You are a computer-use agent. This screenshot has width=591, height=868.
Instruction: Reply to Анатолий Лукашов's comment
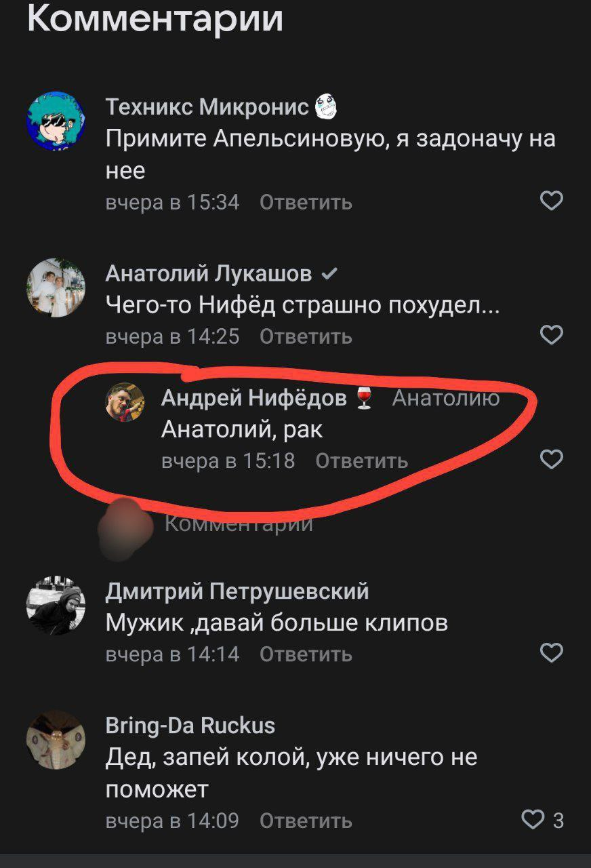click(306, 336)
